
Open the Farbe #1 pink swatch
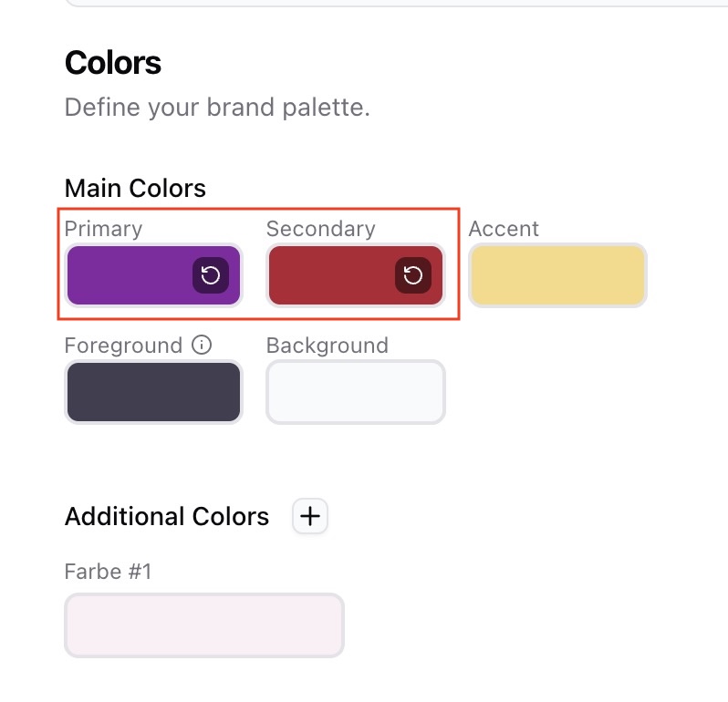(x=204, y=625)
